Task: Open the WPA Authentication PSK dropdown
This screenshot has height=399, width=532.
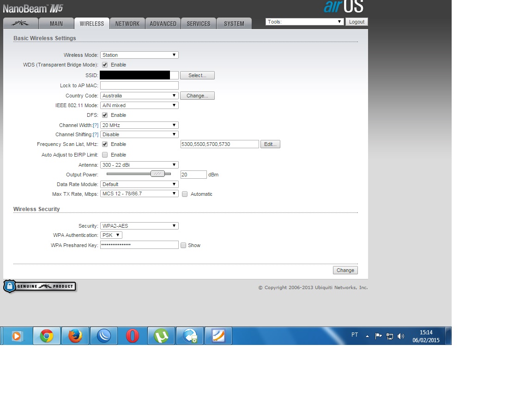Action: coord(111,235)
